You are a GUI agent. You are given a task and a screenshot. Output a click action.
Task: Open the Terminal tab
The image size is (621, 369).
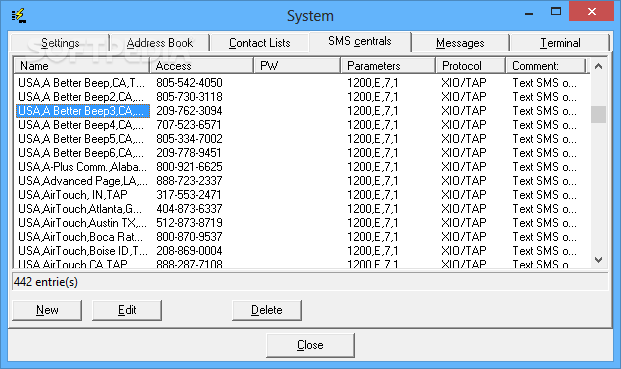[x=560, y=43]
